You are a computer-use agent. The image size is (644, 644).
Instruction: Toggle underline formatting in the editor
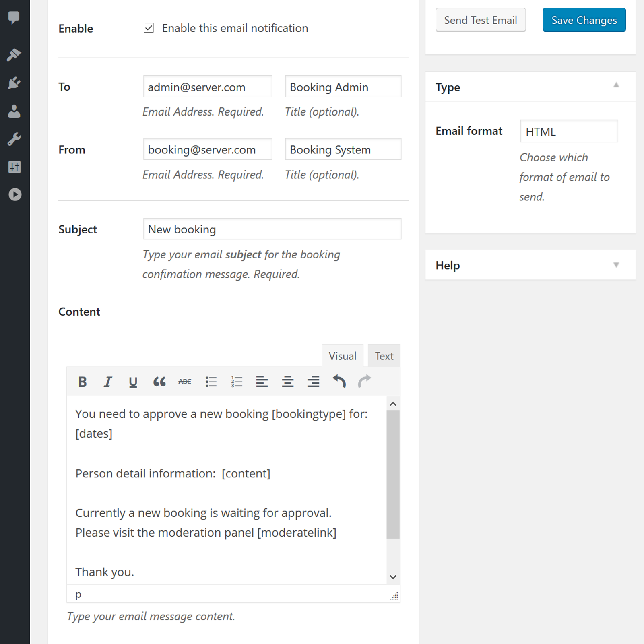pyautogui.click(x=133, y=382)
